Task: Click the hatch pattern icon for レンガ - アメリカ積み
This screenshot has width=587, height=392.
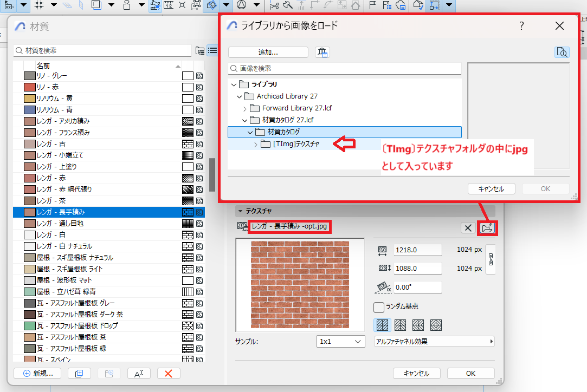Action: click(x=188, y=121)
